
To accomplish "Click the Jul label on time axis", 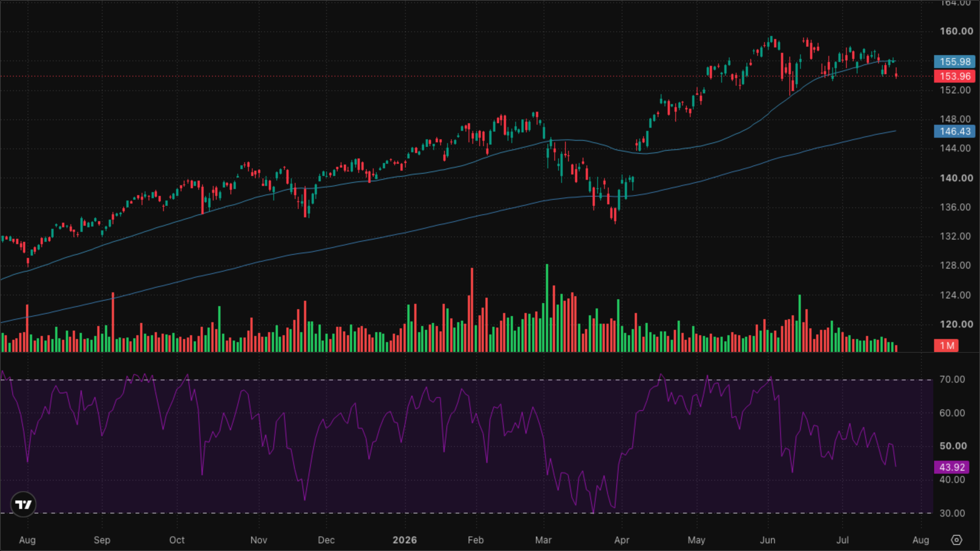I will (843, 540).
